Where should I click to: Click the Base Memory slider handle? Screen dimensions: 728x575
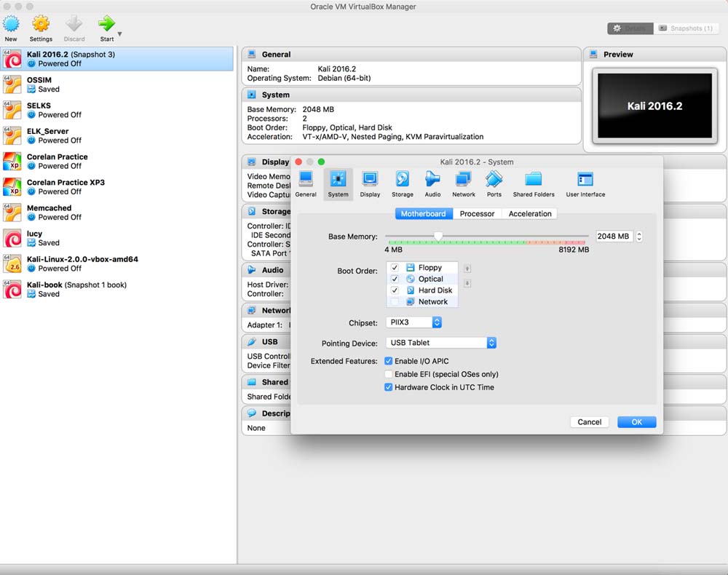438,236
